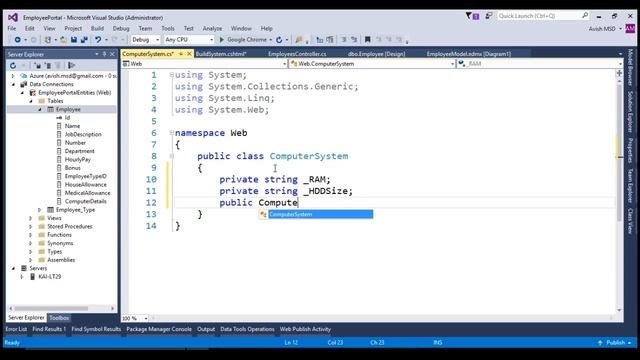Refresh the Server Explorer
The height and width of the screenshot is (360, 640).
tap(13, 65)
